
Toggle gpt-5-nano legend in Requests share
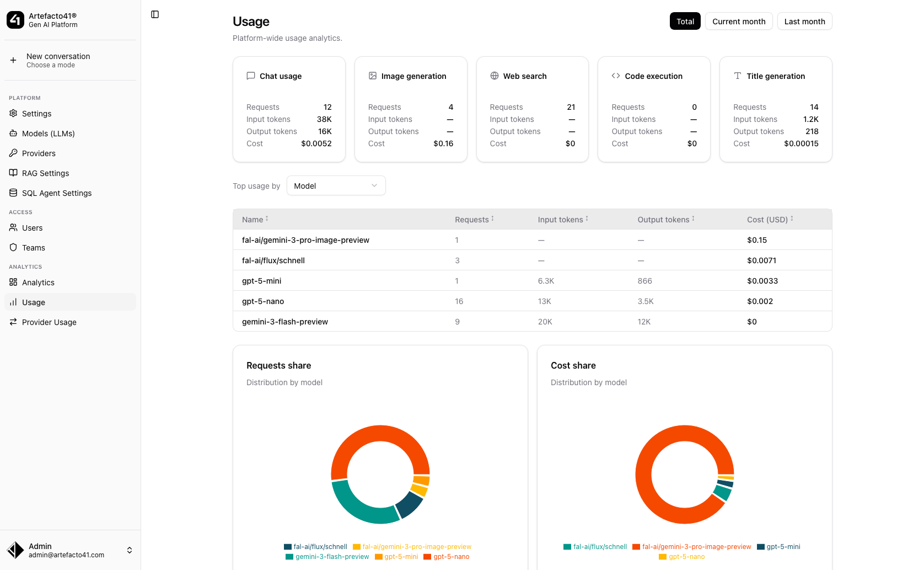(447, 557)
